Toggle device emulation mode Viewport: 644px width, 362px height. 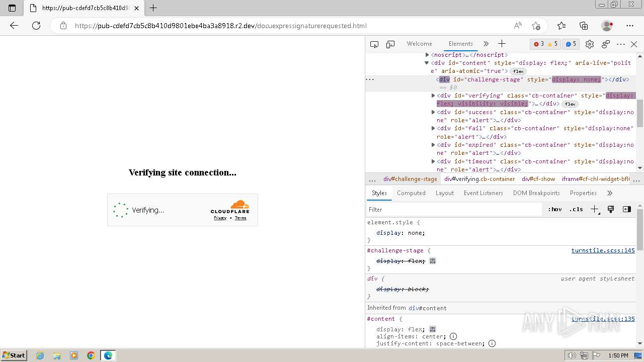click(390, 44)
